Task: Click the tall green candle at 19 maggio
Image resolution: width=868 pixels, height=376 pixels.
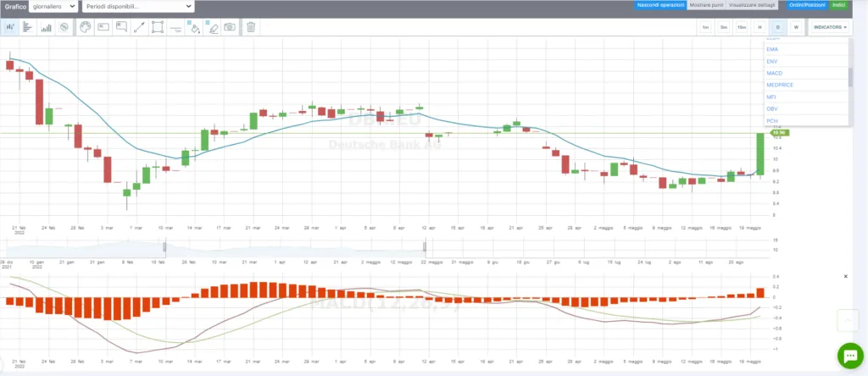Action: click(760, 154)
